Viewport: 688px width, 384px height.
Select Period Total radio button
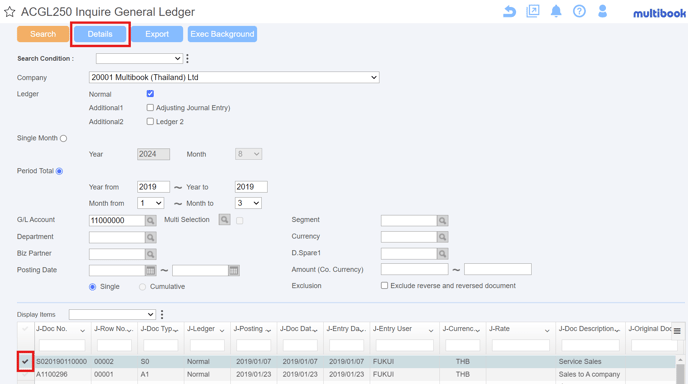pos(59,171)
